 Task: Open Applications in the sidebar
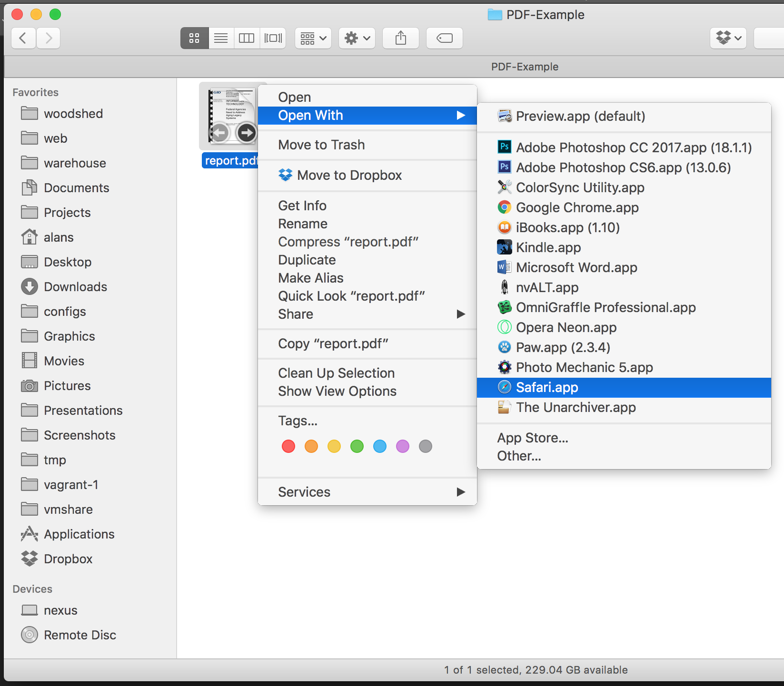(90, 534)
